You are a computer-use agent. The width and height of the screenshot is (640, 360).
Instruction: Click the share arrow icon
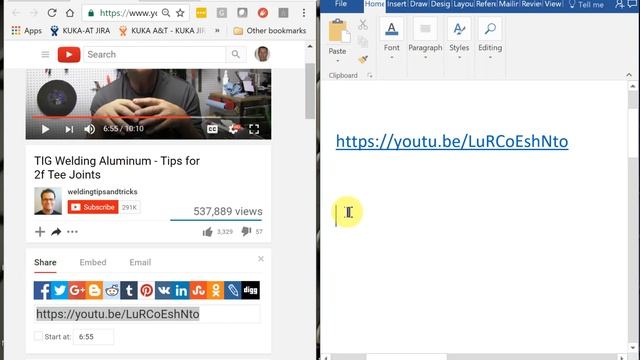coord(56,232)
